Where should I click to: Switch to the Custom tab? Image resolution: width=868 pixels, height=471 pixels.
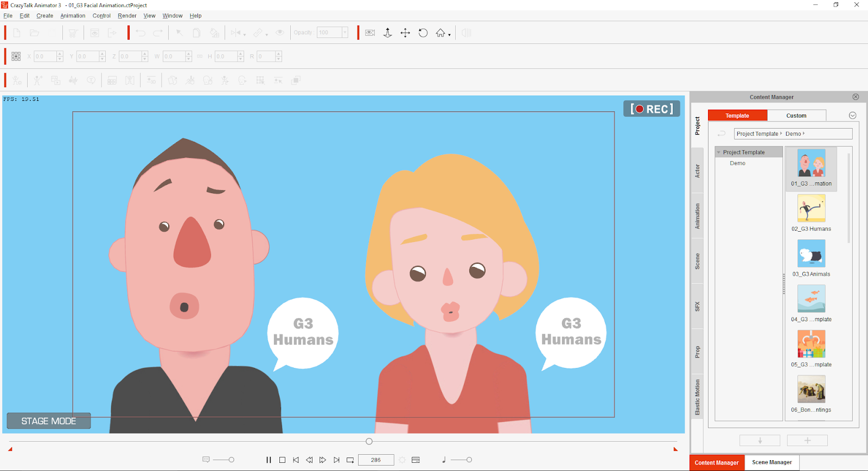click(796, 116)
